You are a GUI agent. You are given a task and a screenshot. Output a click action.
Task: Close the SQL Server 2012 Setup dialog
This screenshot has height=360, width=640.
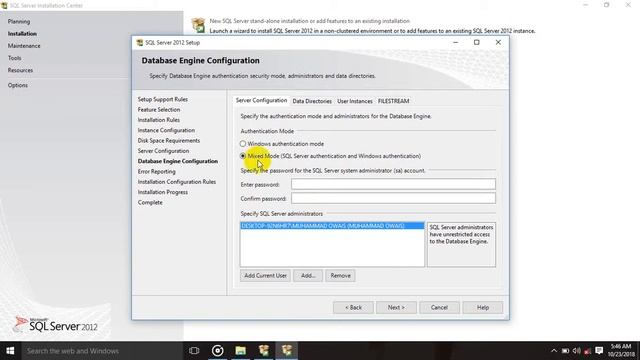pyautogui.click(x=498, y=42)
